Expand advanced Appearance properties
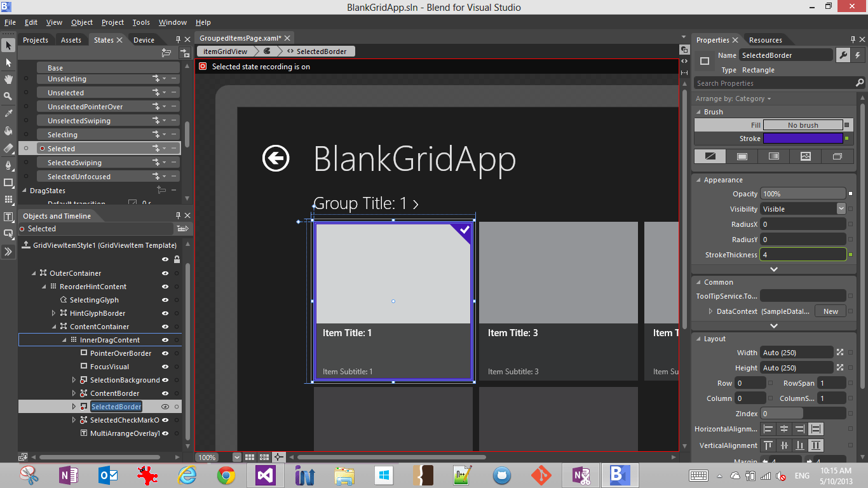Screen dimensions: 868x488 click(x=773, y=269)
